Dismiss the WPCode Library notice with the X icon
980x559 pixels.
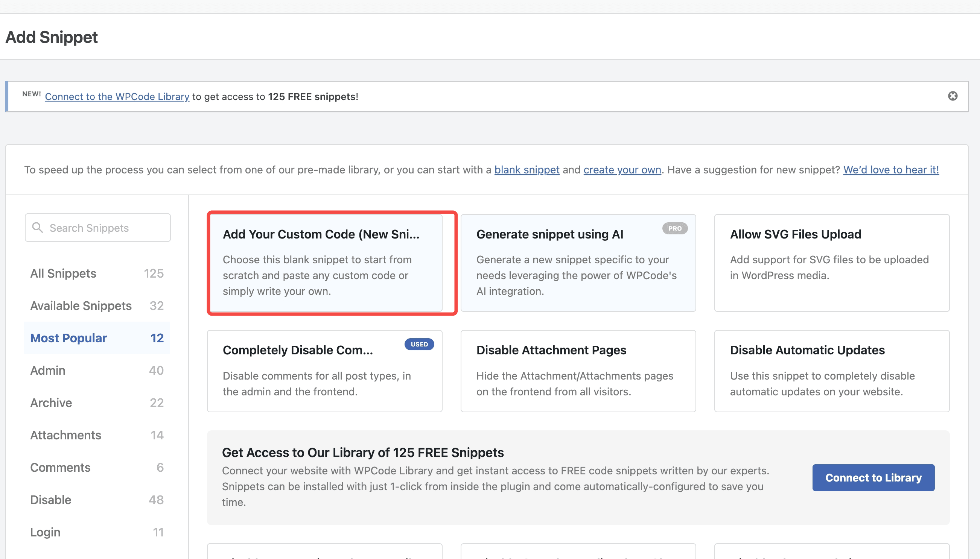coord(953,96)
